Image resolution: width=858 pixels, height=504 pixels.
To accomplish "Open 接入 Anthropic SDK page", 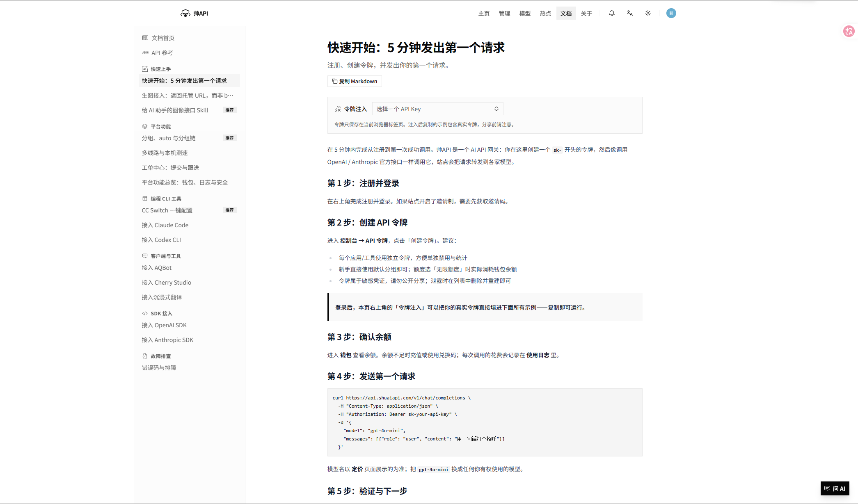I will pyautogui.click(x=189, y=340).
